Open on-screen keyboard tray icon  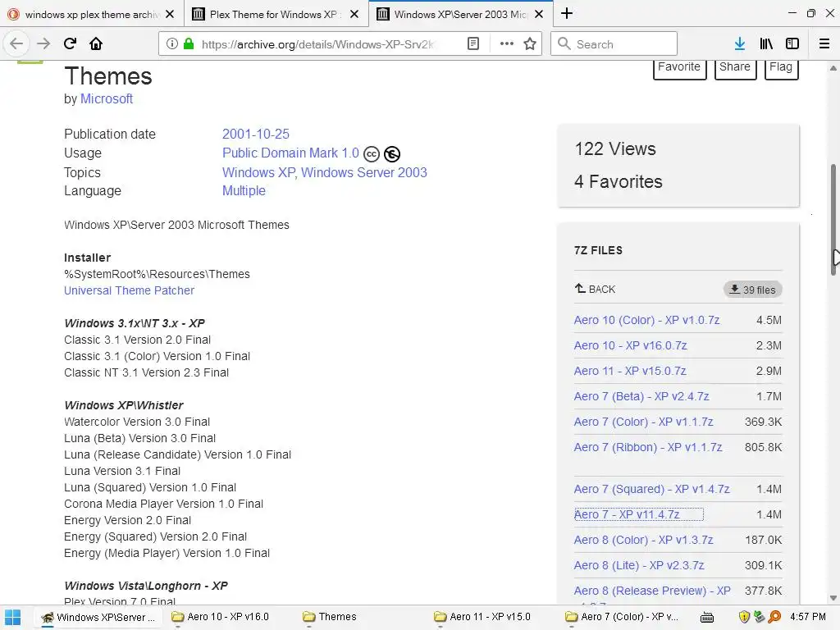pos(707,618)
